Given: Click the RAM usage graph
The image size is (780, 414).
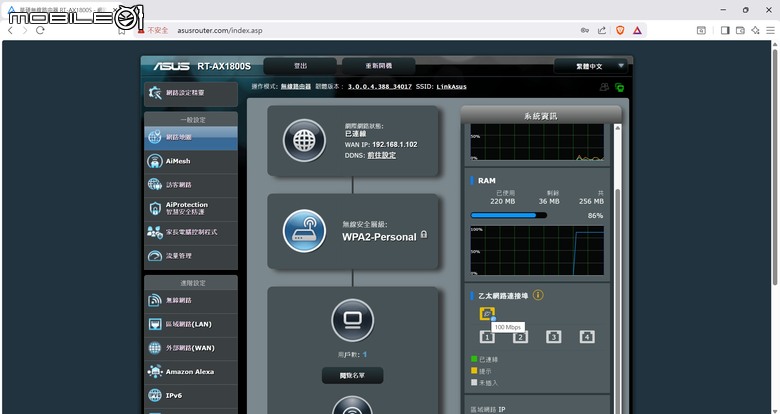Looking at the screenshot, I should click(x=537, y=250).
